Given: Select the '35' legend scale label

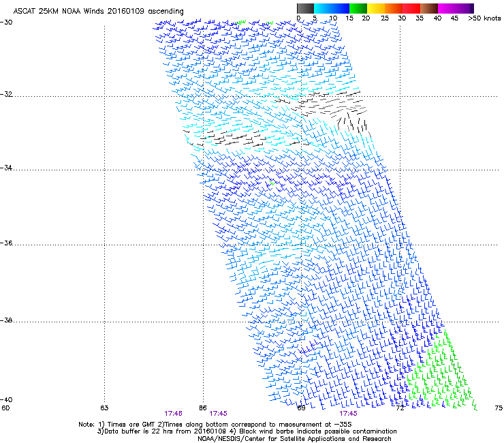Looking at the screenshot, I should point(420,18).
